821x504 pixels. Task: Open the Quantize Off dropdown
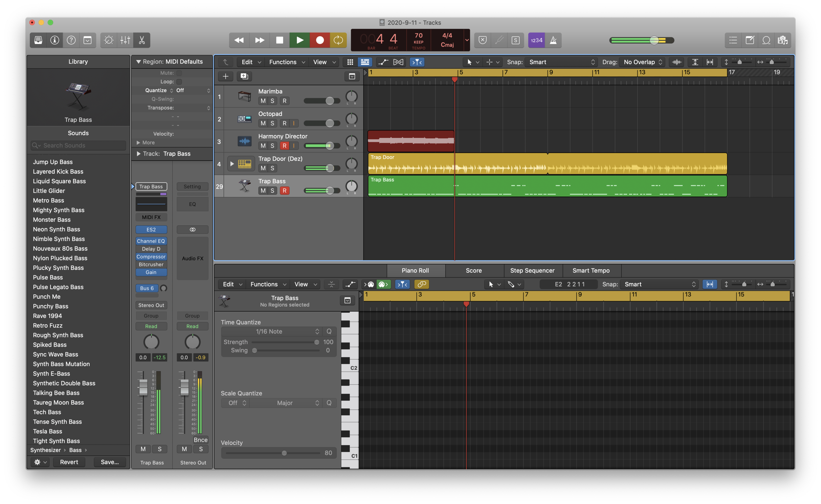tap(193, 90)
